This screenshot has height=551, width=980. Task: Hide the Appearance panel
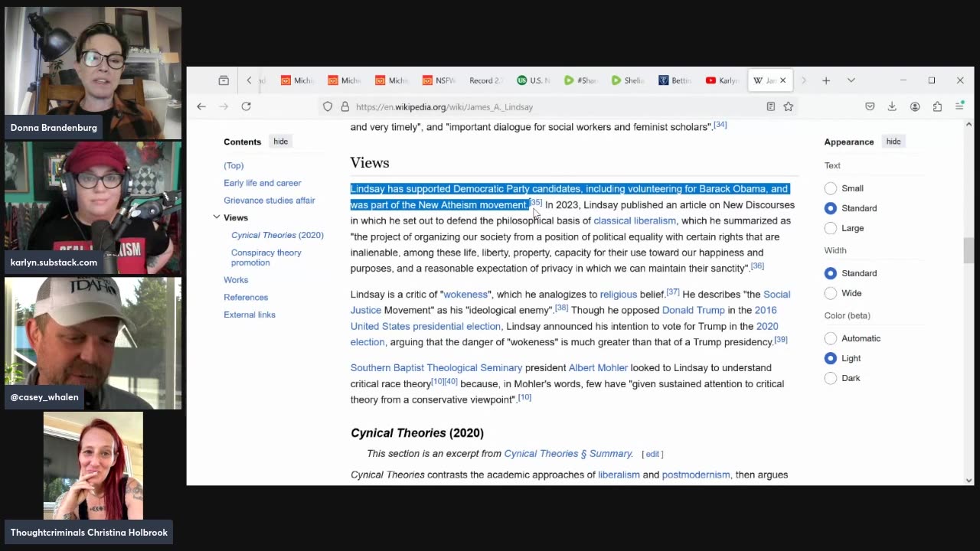(x=893, y=142)
